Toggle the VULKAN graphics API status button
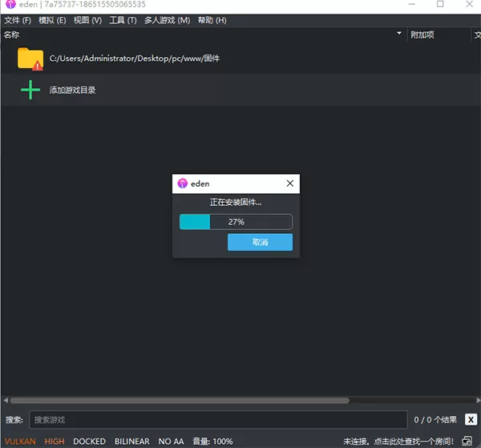 pyautogui.click(x=20, y=442)
